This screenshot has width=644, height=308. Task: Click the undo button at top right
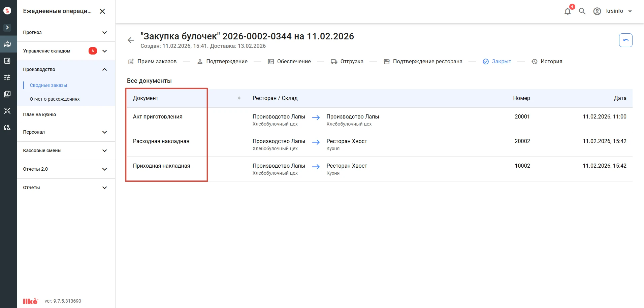pos(625,40)
